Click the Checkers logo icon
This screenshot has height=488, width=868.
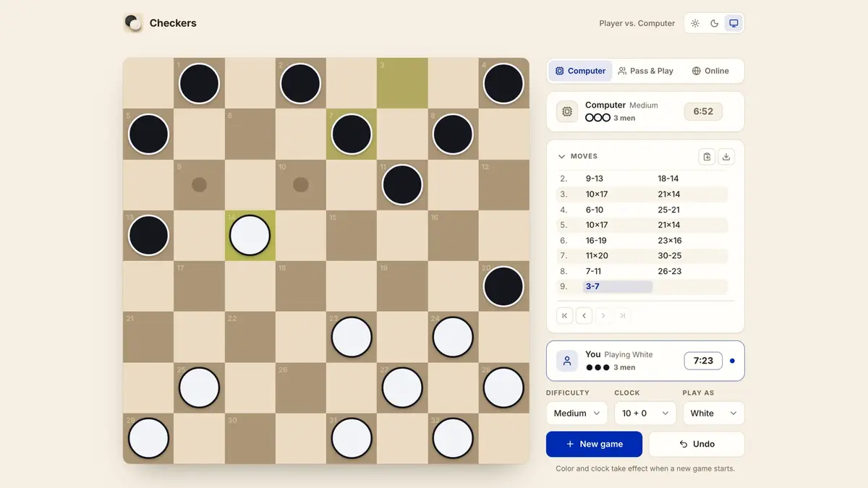[x=133, y=23]
